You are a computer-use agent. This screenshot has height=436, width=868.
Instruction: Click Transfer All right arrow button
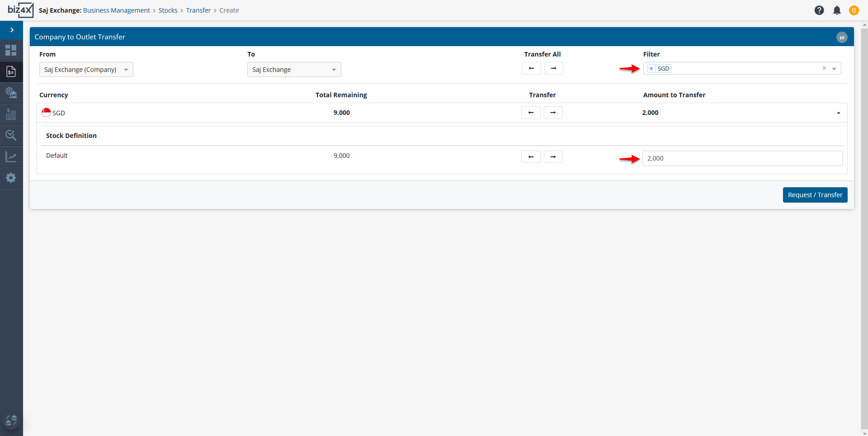(x=553, y=68)
